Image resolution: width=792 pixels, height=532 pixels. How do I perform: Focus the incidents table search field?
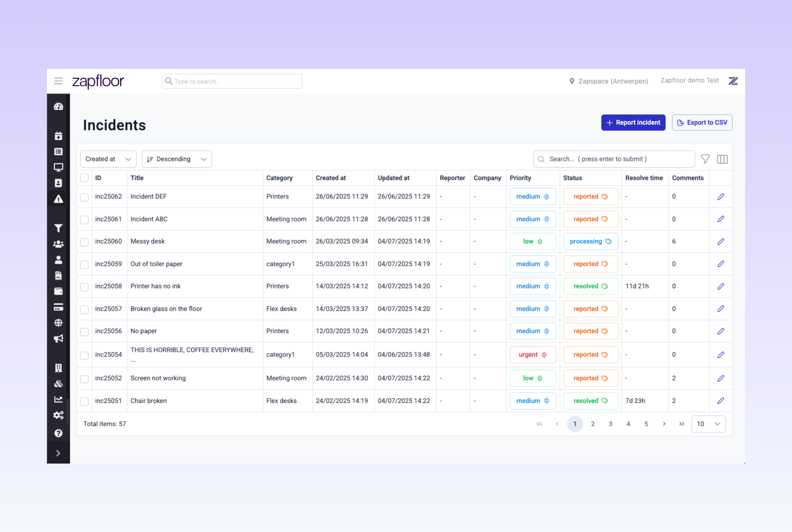pyautogui.click(x=614, y=159)
